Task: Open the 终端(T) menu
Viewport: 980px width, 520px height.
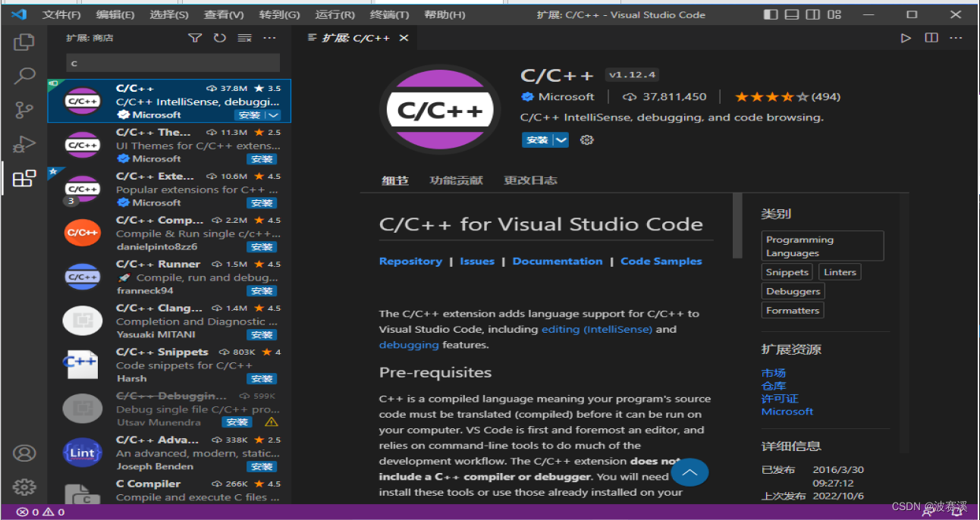Action: (389, 14)
